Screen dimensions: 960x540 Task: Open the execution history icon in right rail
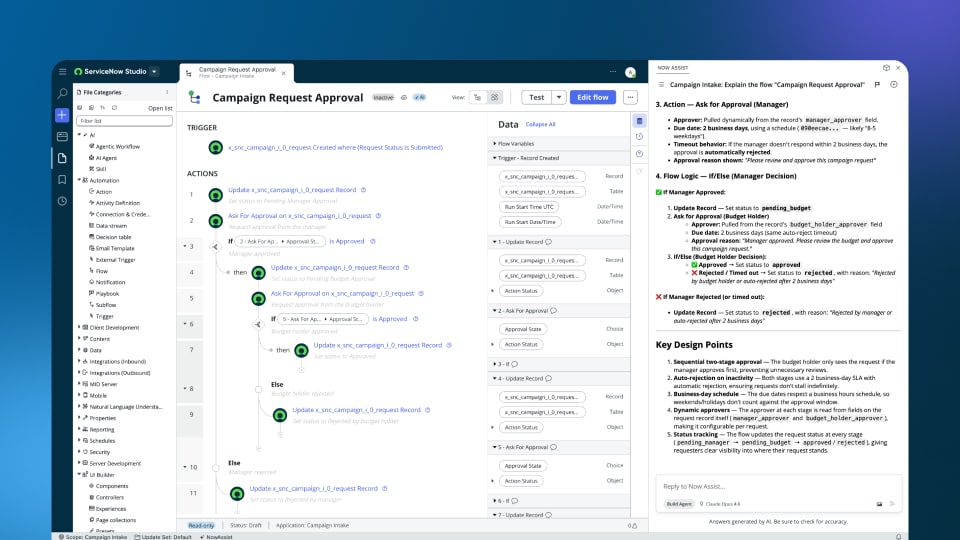tap(639, 137)
